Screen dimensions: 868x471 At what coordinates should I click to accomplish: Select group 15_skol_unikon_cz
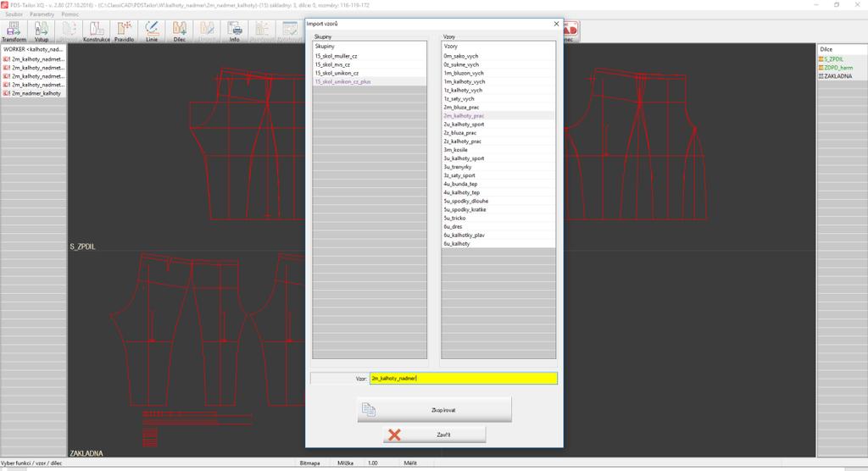370,73
